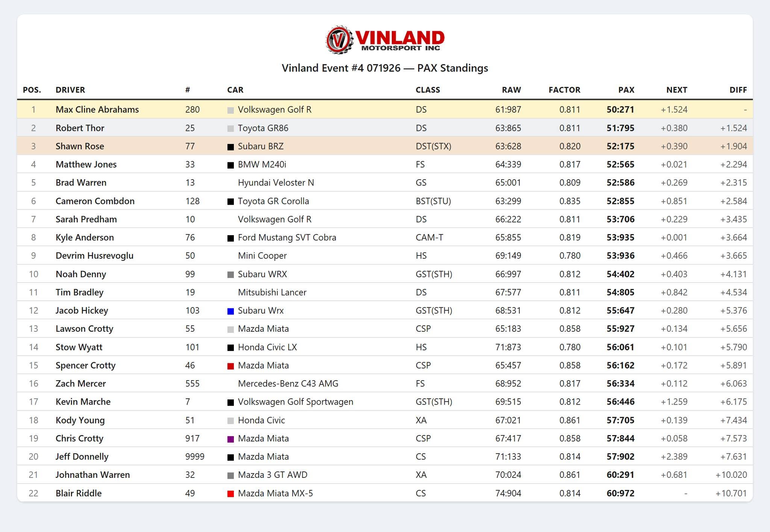Click the event title PAX Standings heading
The width and height of the screenshot is (770, 532).
[385, 68]
